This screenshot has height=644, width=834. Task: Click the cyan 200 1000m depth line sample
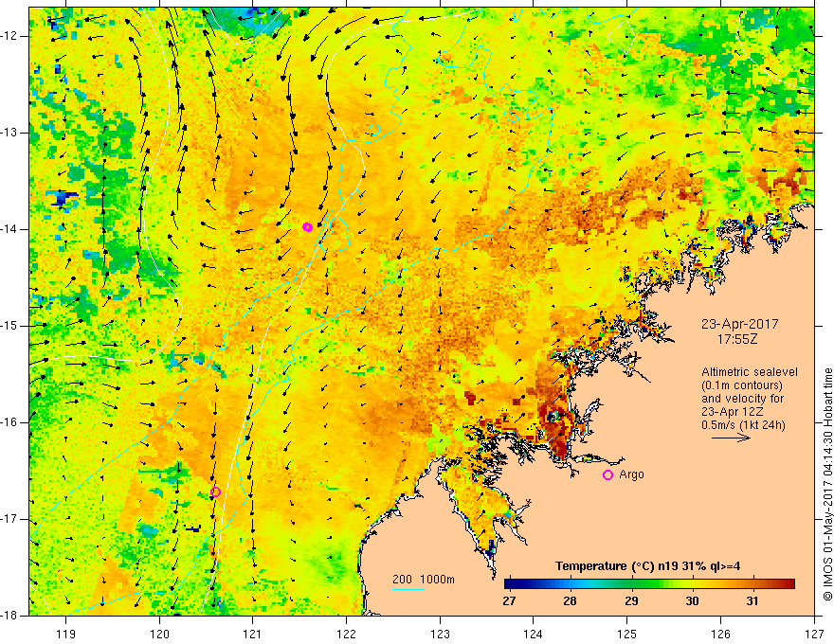click(x=408, y=589)
